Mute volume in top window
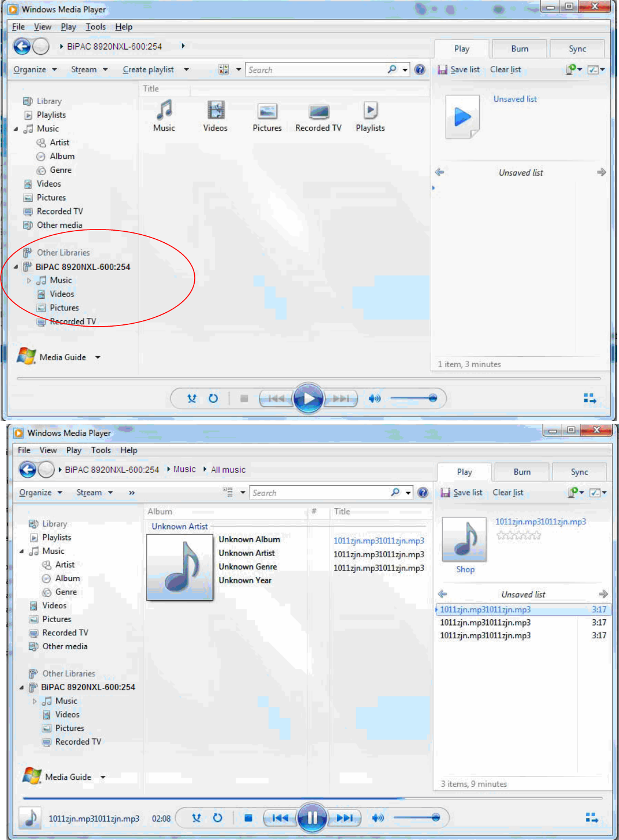This screenshot has height=840, width=619. (375, 398)
